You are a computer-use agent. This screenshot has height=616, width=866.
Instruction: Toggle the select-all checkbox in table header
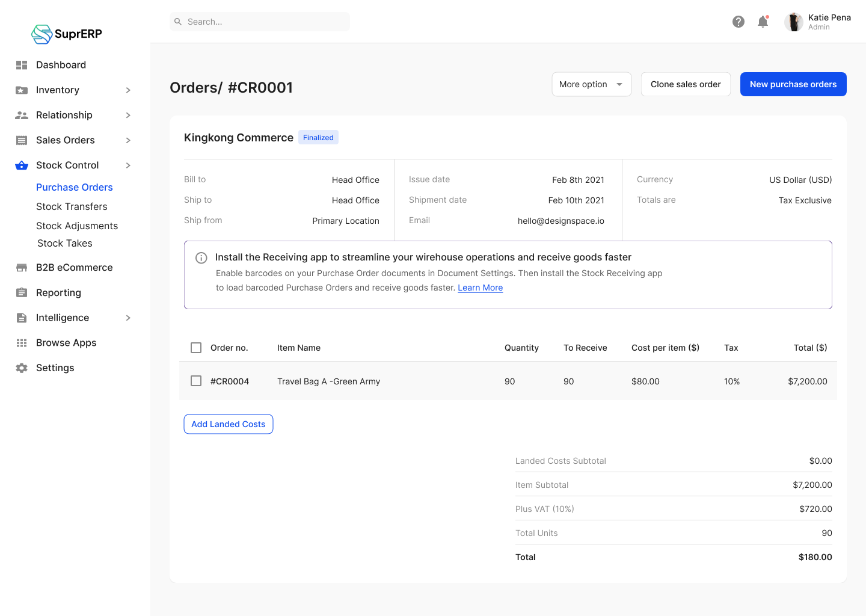[196, 348]
